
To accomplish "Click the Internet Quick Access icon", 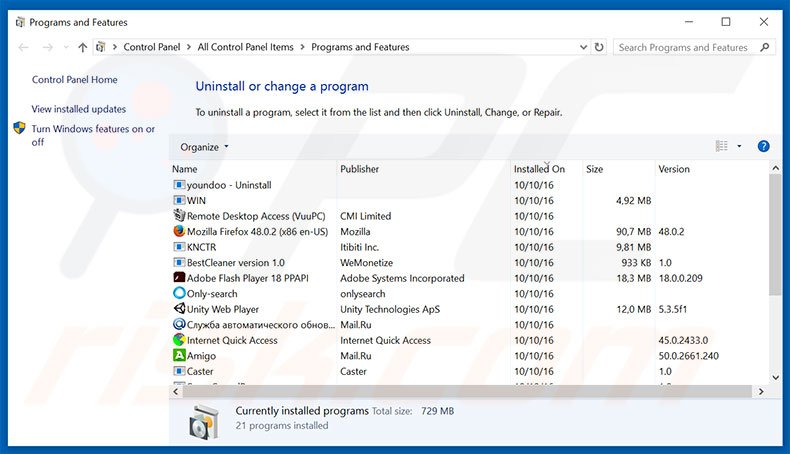I will pyautogui.click(x=179, y=340).
